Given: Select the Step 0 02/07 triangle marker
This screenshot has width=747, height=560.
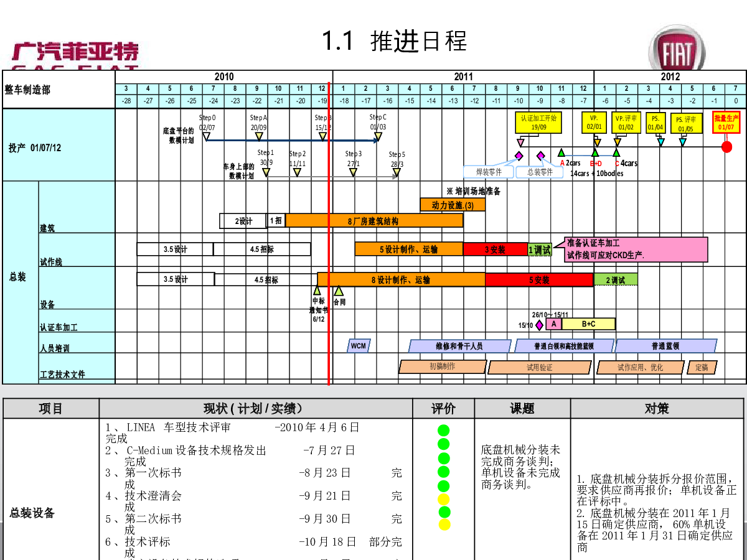Looking at the screenshot, I should pyautogui.click(x=207, y=136).
